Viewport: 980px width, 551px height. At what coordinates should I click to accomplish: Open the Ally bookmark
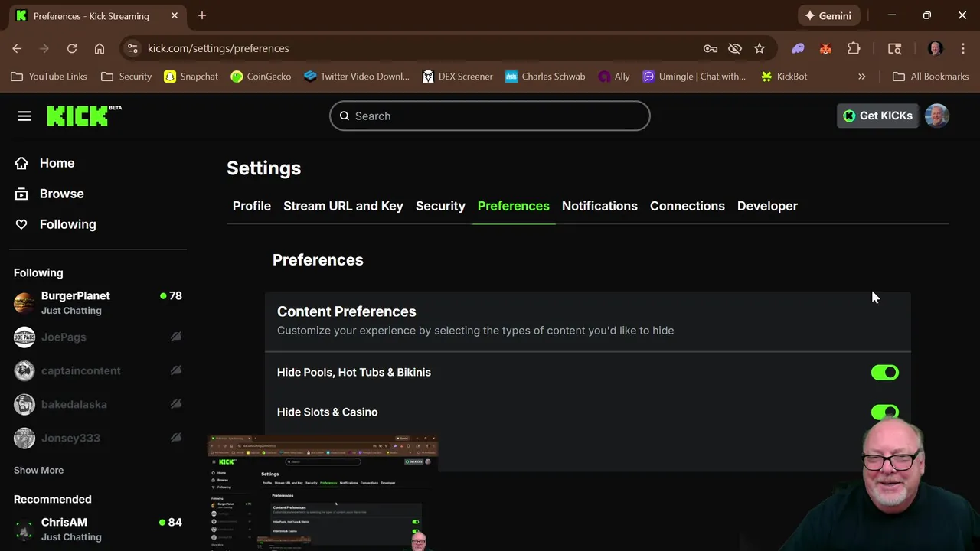click(x=614, y=77)
